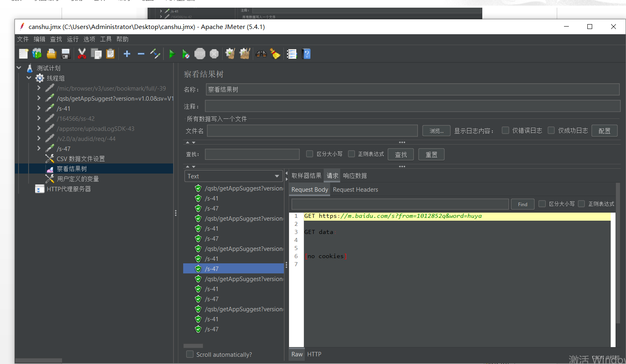Click the request body vertical scrollbar
The image size is (626, 364).
(x=618, y=254)
